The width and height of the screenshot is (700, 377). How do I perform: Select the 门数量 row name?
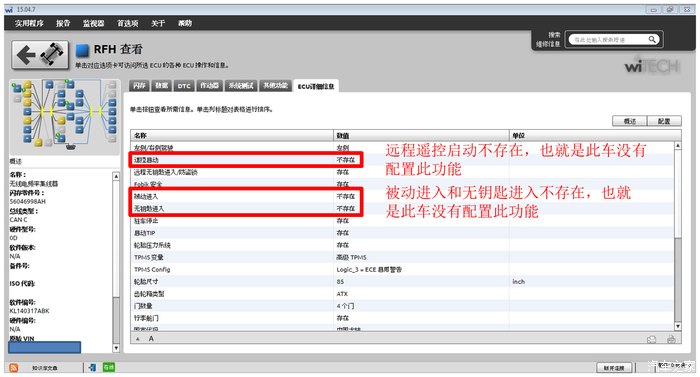point(143,306)
